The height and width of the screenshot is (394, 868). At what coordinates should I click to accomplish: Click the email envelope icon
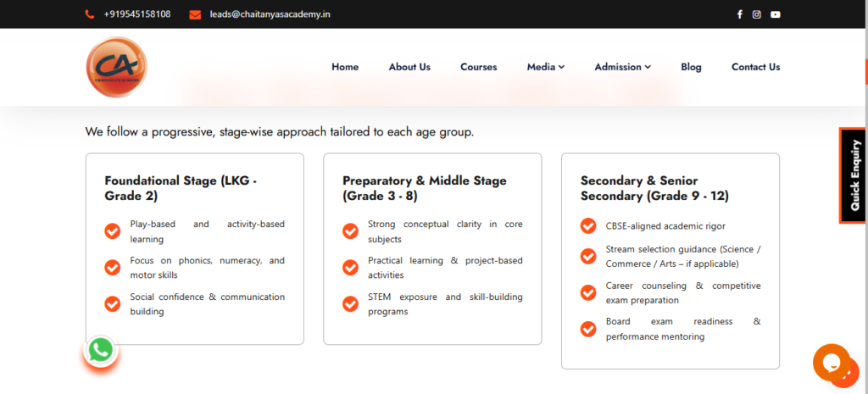pos(195,14)
